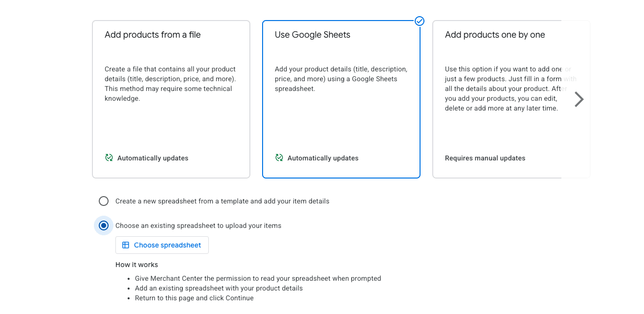Click the sync icon on the Google Sheets card
This screenshot has width=644, height=314.
coord(279,157)
